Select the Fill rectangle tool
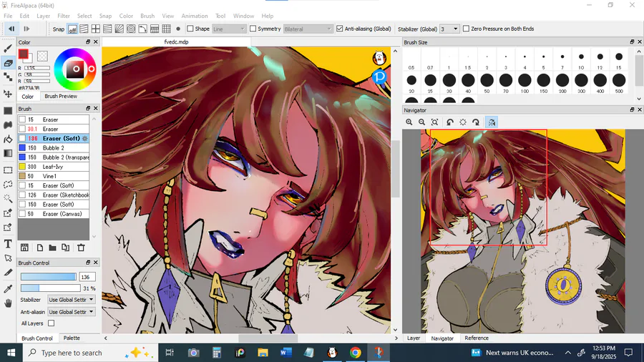Viewport: 644px width, 362px height. pos(8,111)
